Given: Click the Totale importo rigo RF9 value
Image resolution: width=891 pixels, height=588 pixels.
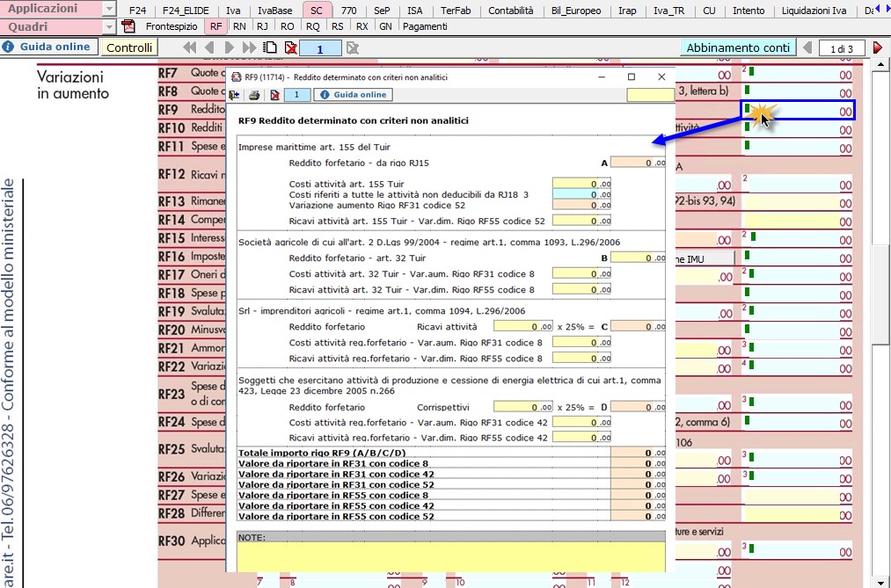Looking at the screenshot, I should tap(638, 453).
